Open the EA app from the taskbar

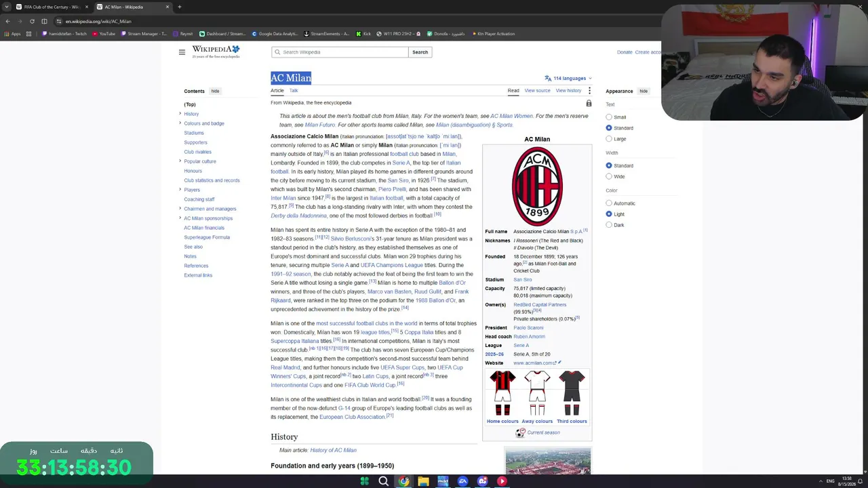462,481
